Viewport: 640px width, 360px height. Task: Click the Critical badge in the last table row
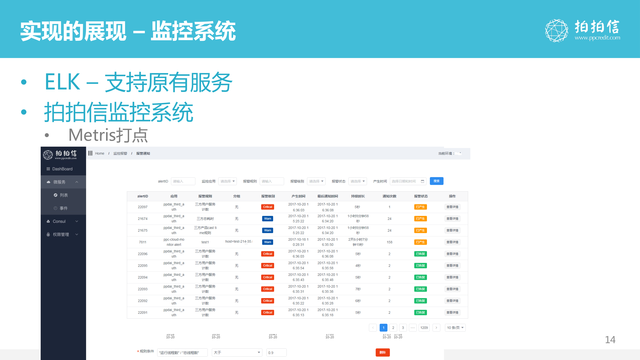click(267, 313)
